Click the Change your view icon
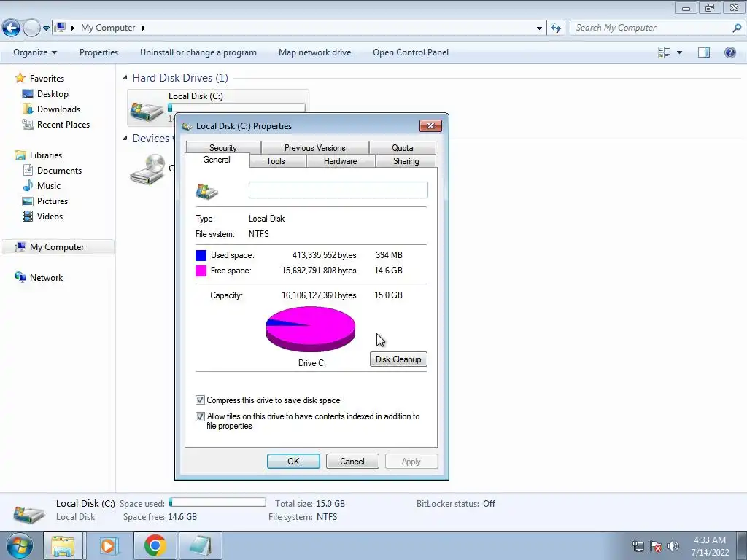 pos(664,52)
